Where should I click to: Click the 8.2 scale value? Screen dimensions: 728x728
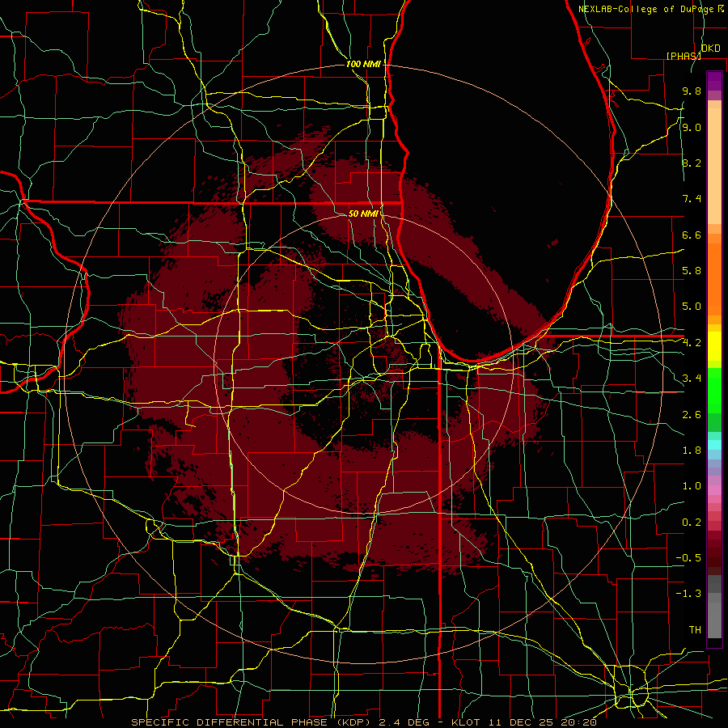[692, 163]
